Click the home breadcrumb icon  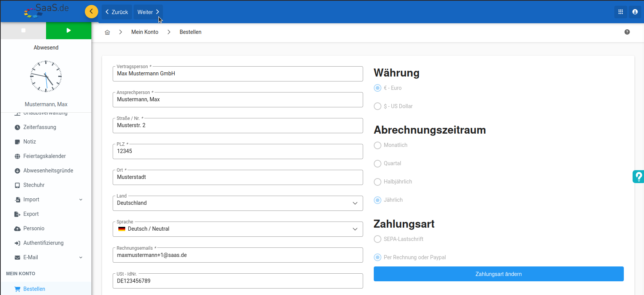coord(107,32)
